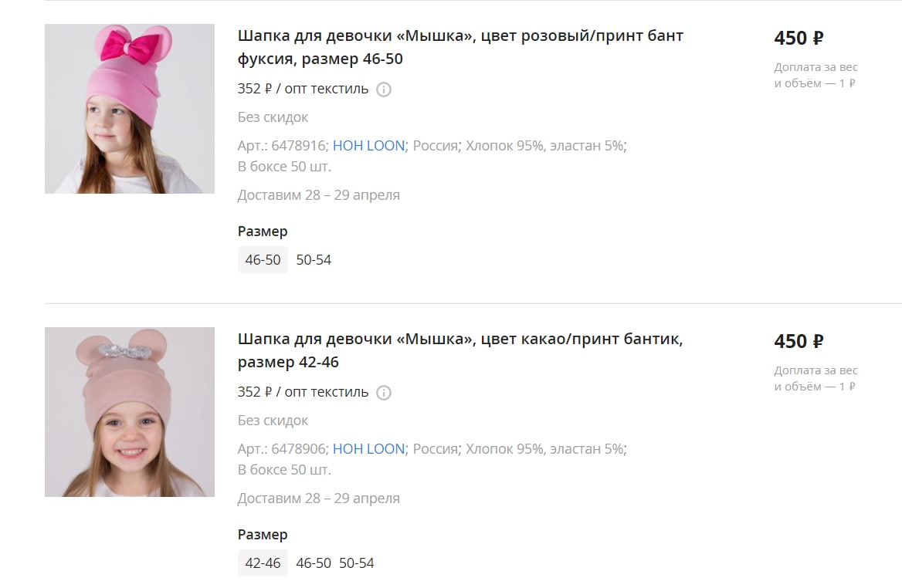
Task: Choose size 50-54 for the cocoa hat
Action: [357, 563]
